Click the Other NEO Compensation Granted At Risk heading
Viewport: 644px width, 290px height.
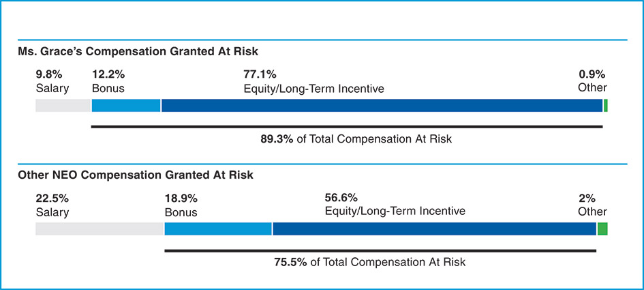(x=135, y=175)
